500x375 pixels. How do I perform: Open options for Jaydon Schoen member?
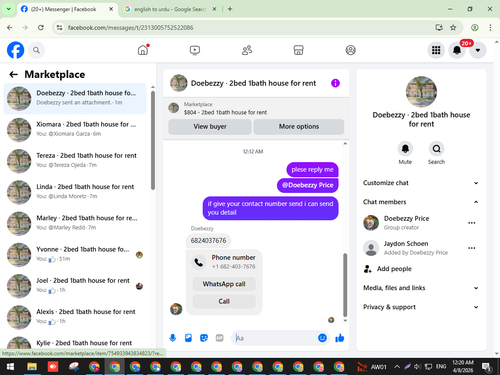[x=471, y=248]
